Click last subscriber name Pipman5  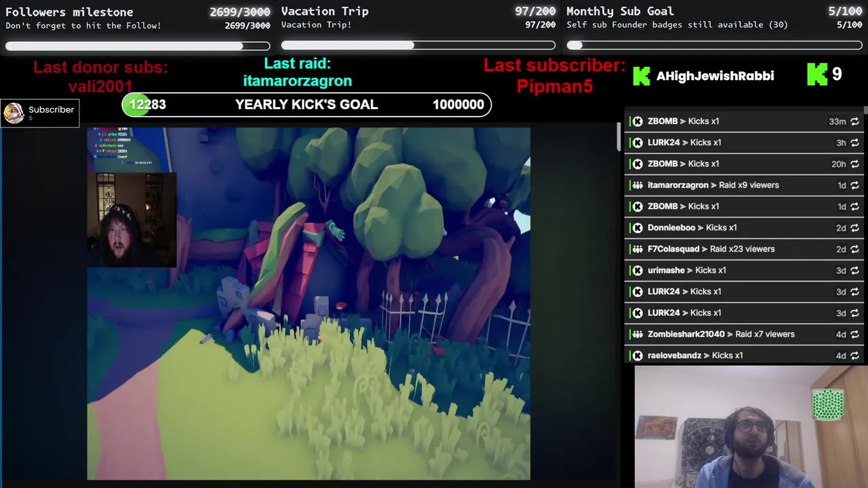555,86
